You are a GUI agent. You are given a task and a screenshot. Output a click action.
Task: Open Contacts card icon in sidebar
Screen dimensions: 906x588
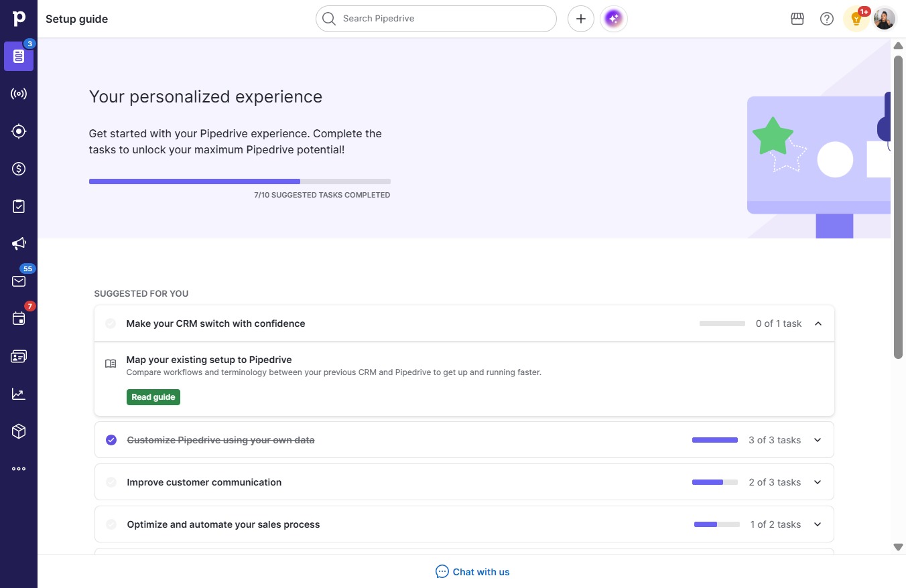click(x=19, y=356)
